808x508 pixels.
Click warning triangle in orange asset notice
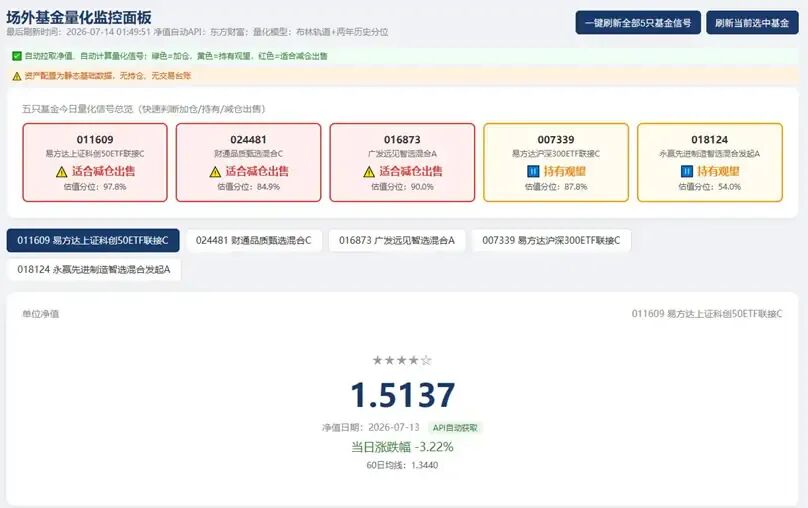[16, 76]
